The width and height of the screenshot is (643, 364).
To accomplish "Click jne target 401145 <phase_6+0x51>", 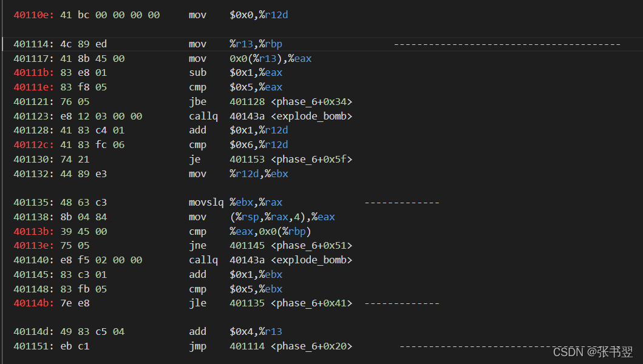I will [x=291, y=246].
